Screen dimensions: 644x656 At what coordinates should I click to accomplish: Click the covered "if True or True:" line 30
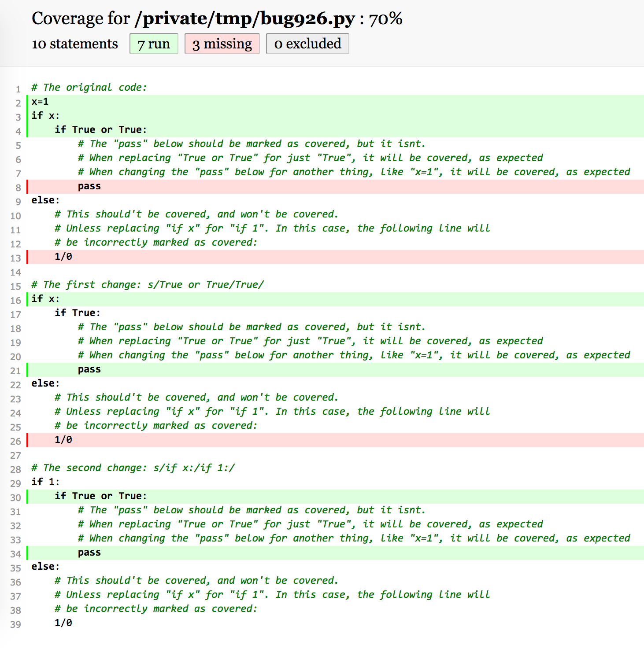(100, 496)
